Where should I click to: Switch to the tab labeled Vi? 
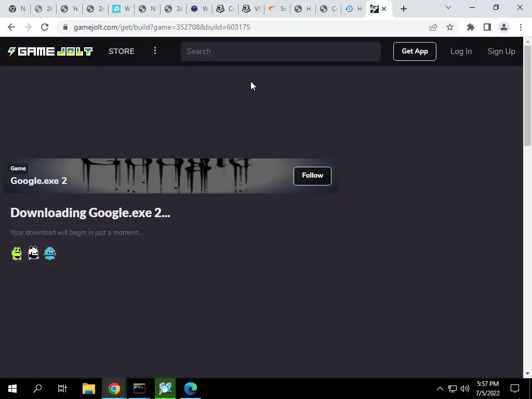251,9
